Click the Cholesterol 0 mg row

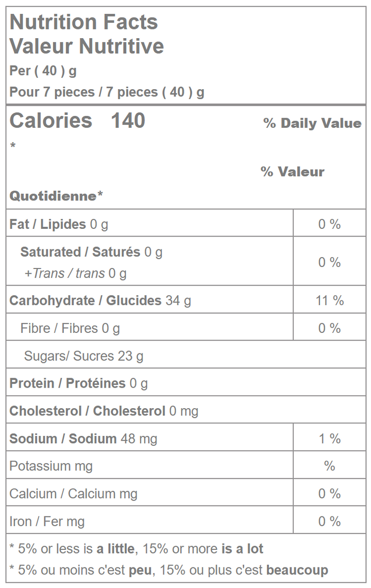coord(104,411)
